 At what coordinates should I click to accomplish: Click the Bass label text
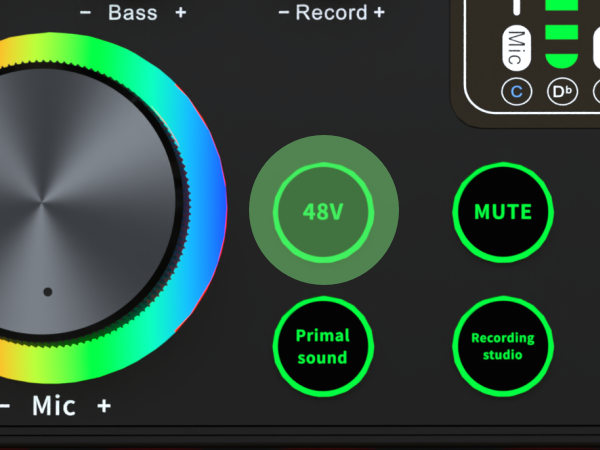point(132,13)
